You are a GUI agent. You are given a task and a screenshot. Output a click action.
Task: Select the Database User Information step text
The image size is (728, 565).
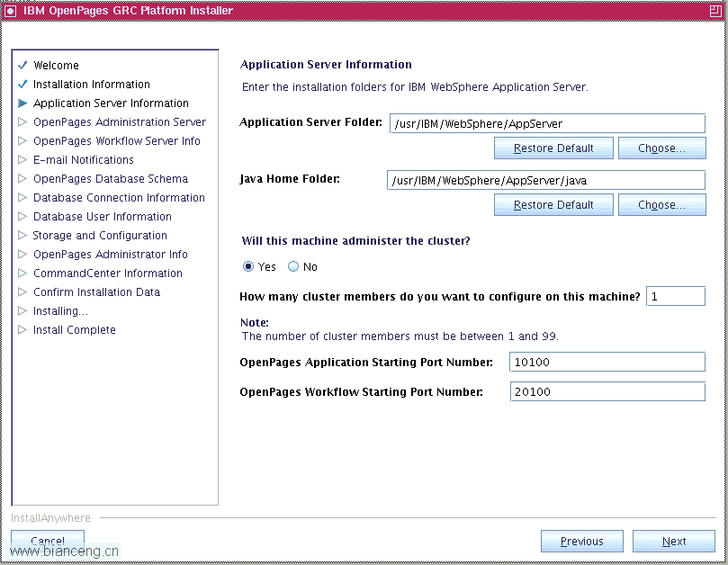point(103,217)
